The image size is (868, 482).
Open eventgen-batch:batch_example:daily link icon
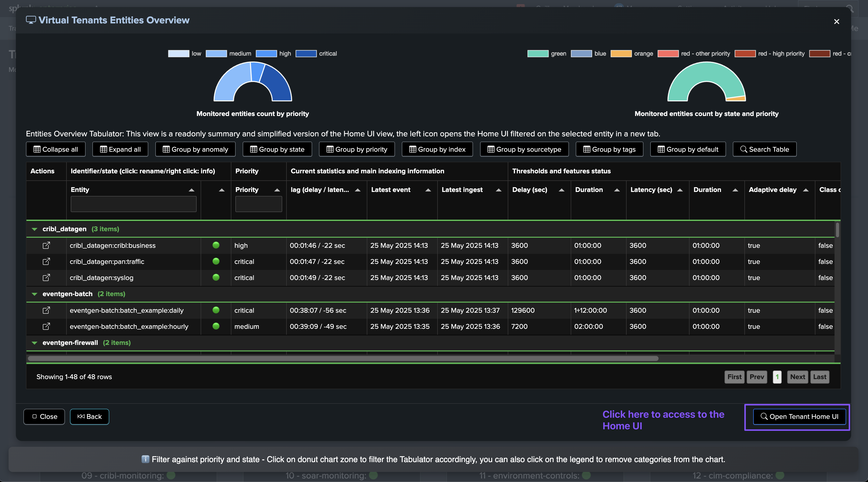tap(46, 310)
